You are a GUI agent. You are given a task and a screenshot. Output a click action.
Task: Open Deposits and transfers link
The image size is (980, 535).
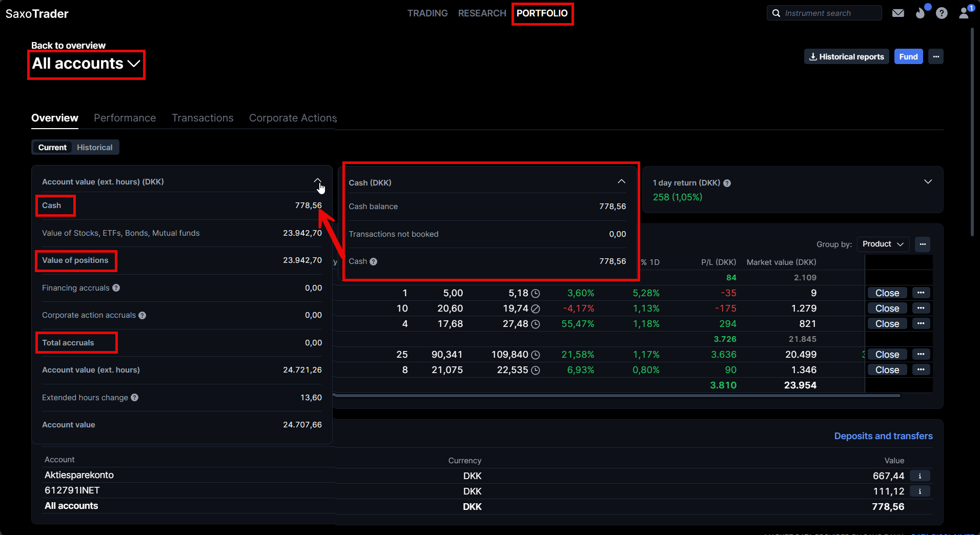point(883,436)
